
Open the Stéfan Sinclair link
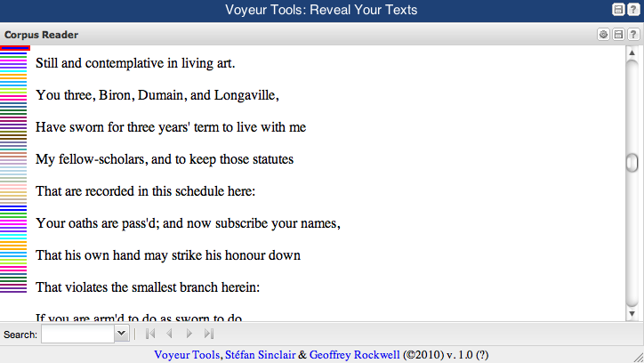click(261, 355)
